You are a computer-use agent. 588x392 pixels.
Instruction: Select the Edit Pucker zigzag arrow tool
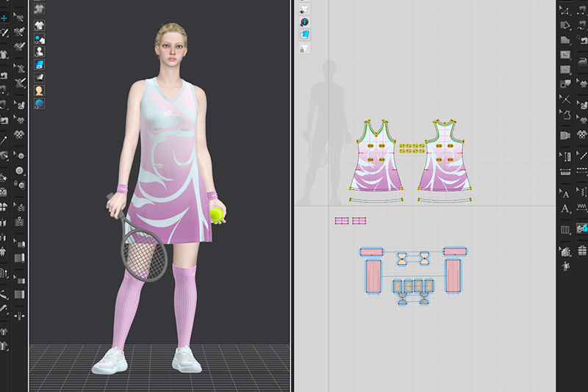tap(582, 193)
